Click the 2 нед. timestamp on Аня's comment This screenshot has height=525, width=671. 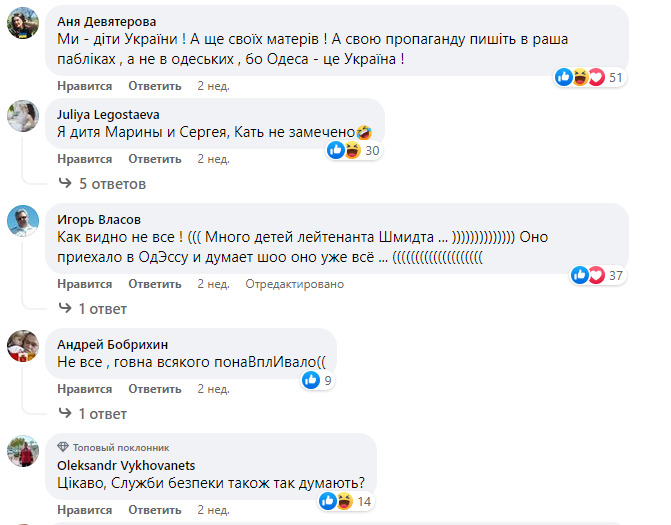click(x=213, y=86)
